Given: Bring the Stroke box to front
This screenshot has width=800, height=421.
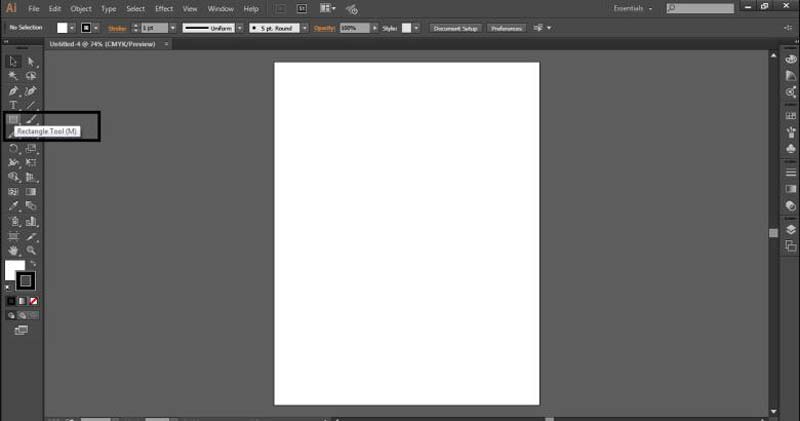Looking at the screenshot, I should point(26,281).
